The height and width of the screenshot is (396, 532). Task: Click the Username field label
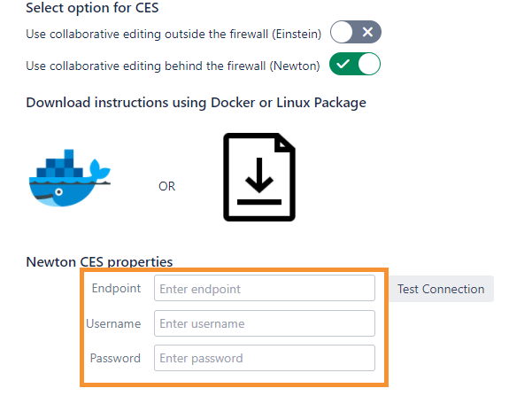(x=113, y=323)
